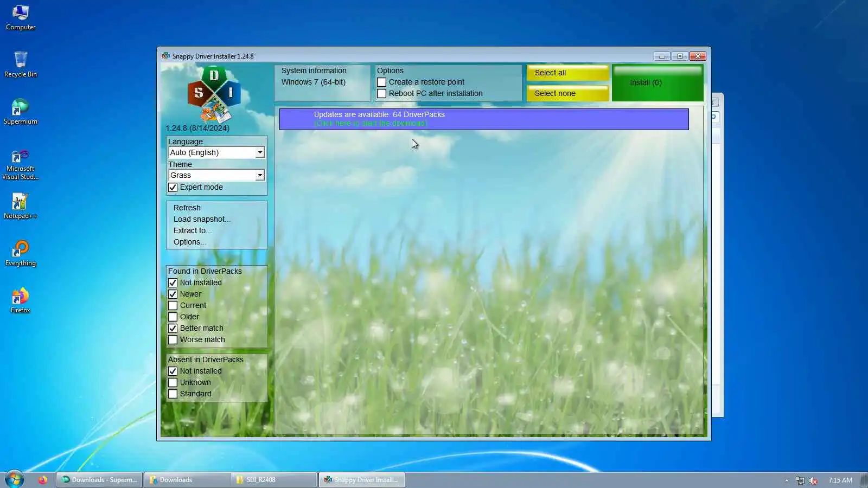The image size is (868, 488).
Task: Open the Theme dropdown showing Grass
Action: pos(216,175)
